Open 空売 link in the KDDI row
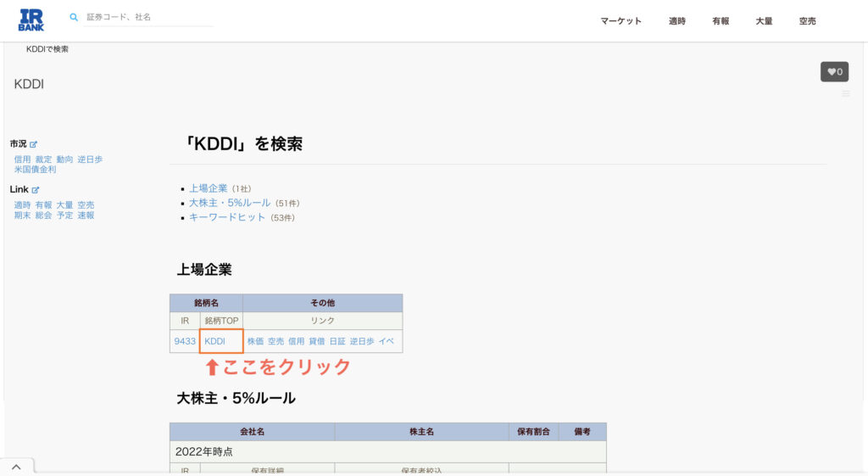Screen dimensions: 868x476 pyautogui.click(x=275, y=341)
